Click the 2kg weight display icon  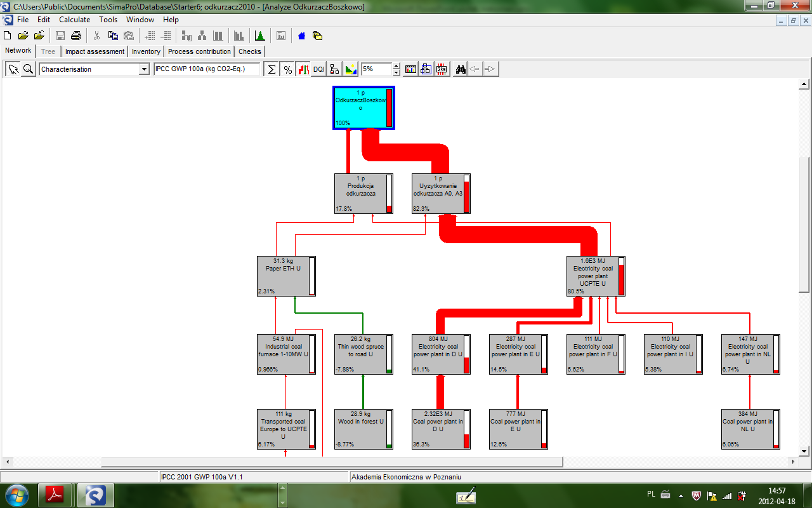(442, 69)
